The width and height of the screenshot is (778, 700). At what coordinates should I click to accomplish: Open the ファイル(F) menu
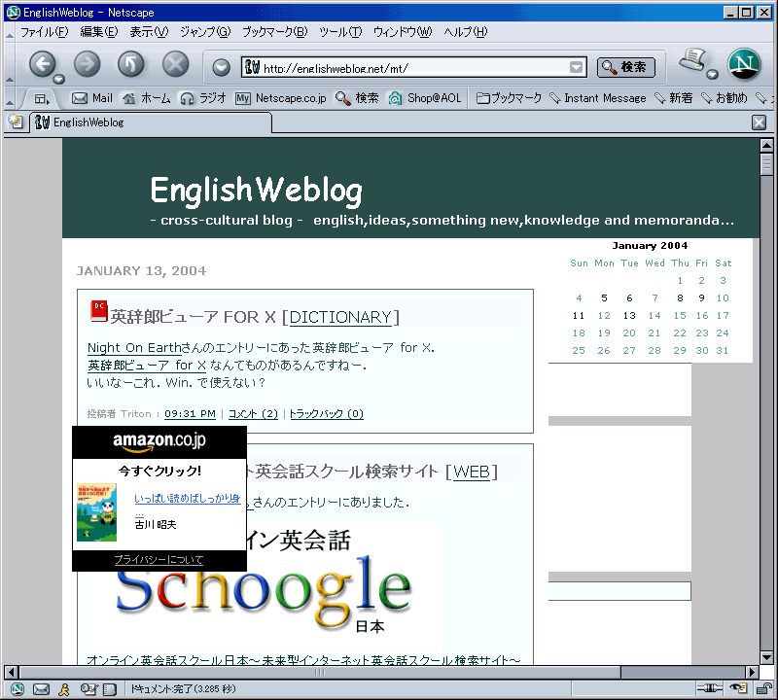coord(44,32)
